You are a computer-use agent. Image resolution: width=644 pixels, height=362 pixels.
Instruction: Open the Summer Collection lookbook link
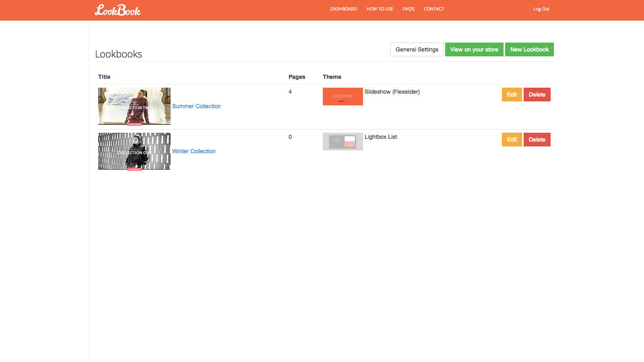coord(196,106)
